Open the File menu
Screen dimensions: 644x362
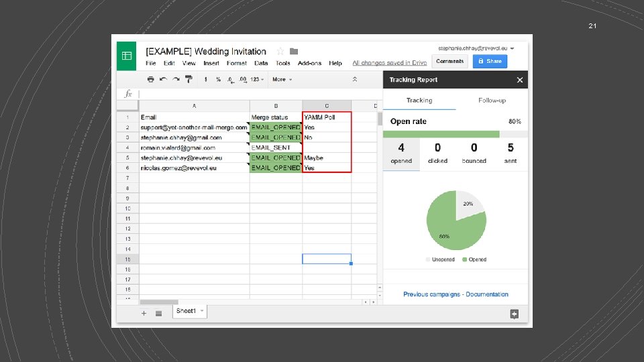pos(151,63)
